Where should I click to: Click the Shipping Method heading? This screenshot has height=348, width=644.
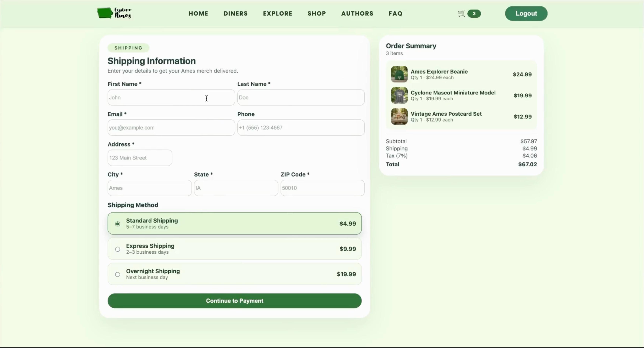point(133,205)
